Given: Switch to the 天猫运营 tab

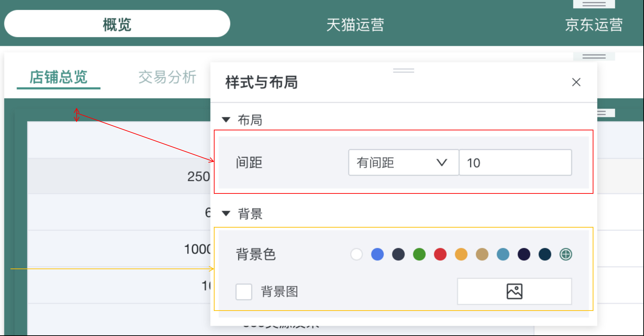Looking at the screenshot, I should pos(355,25).
